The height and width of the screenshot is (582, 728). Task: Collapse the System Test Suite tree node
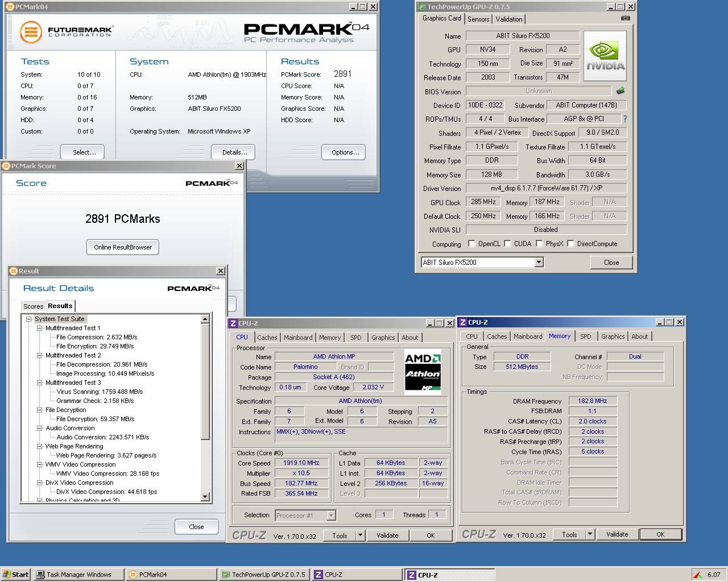coord(28,319)
